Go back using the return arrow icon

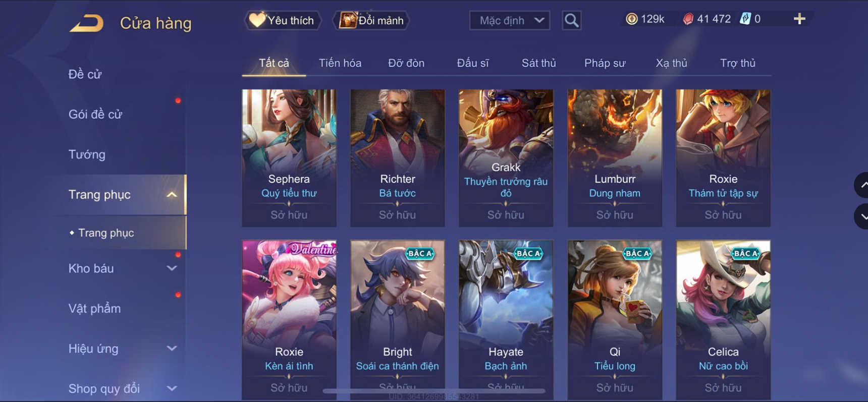[x=86, y=23]
